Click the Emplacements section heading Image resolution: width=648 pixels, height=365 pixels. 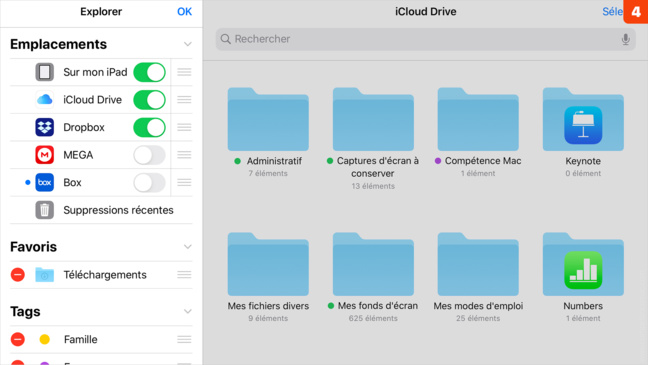[58, 44]
